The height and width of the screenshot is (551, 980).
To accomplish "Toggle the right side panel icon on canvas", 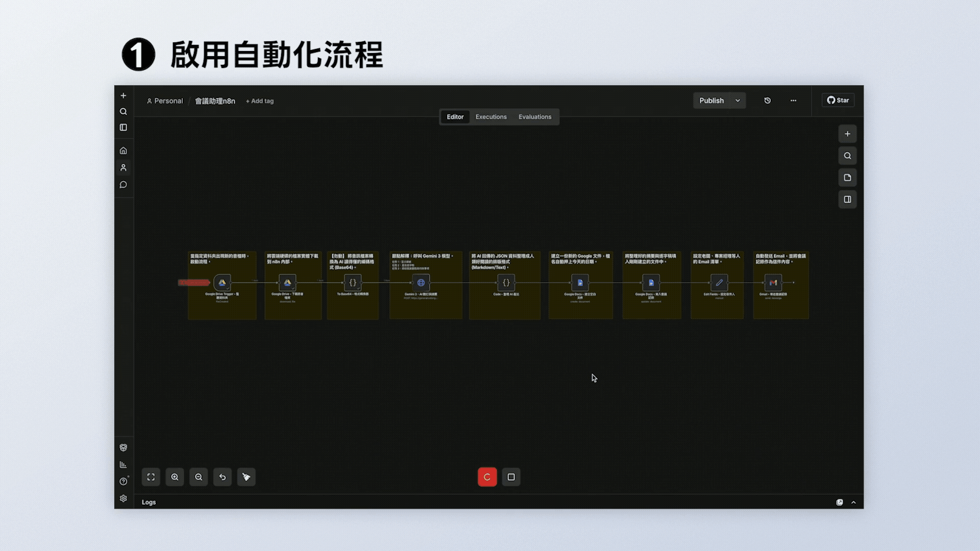I will pyautogui.click(x=847, y=199).
